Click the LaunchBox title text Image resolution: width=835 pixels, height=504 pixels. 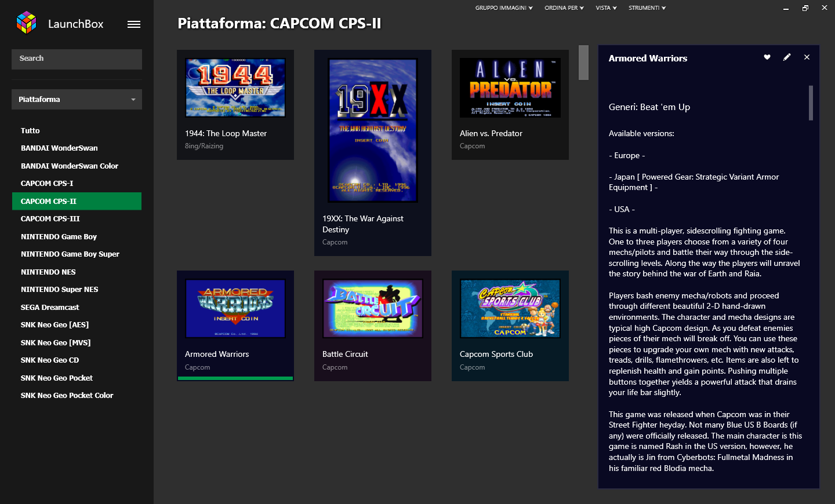(76, 24)
